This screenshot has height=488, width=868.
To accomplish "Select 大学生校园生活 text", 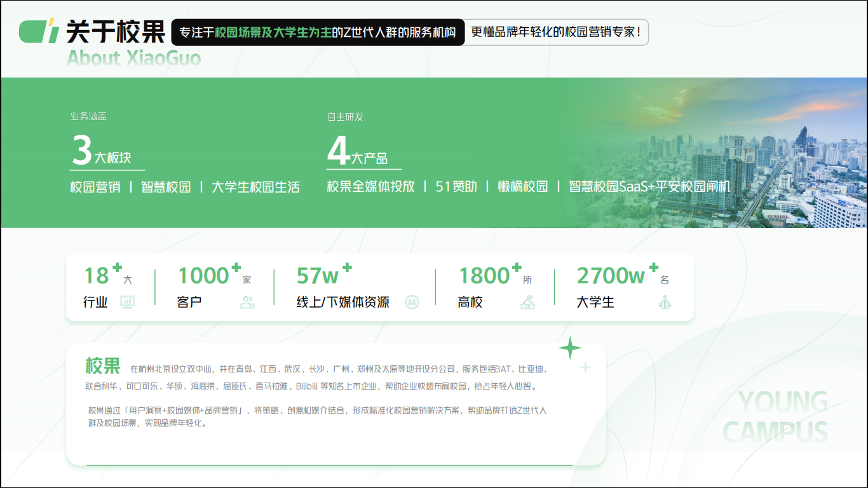I will point(255,187).
